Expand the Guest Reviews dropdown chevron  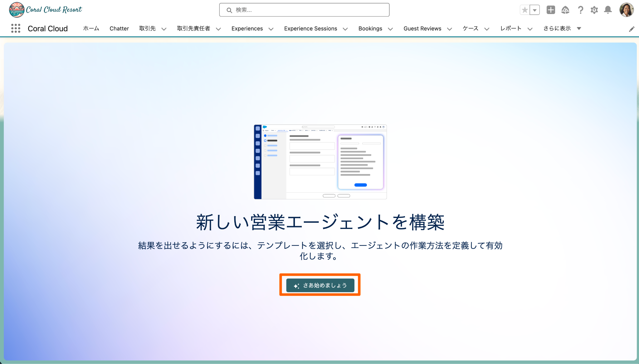pos(450,29)
